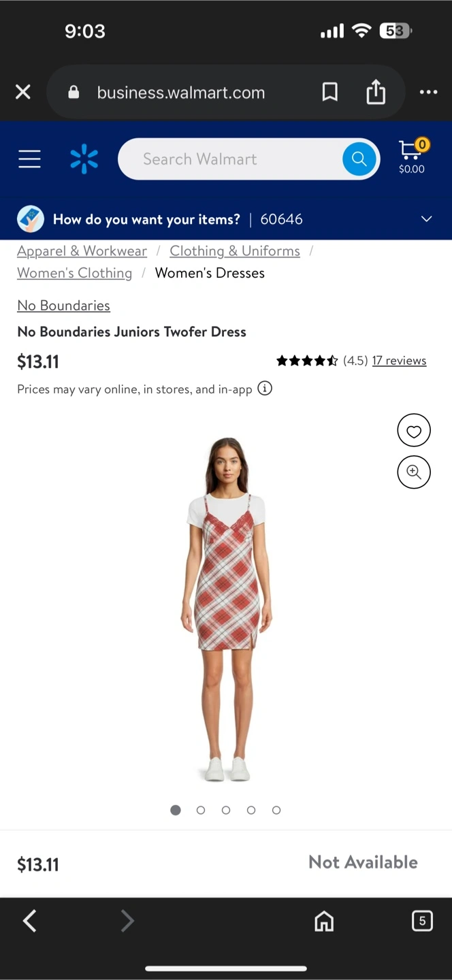The height and width of the screenshot is (980, 452).
Task: Open the browser tabs switcher showing 5
Action: [x=422, y=921]
